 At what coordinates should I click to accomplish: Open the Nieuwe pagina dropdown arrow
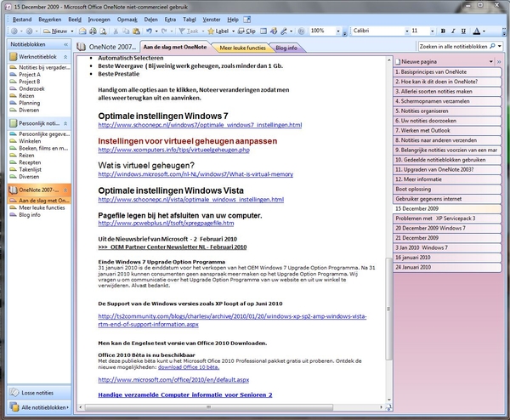[x=491, y=61]
